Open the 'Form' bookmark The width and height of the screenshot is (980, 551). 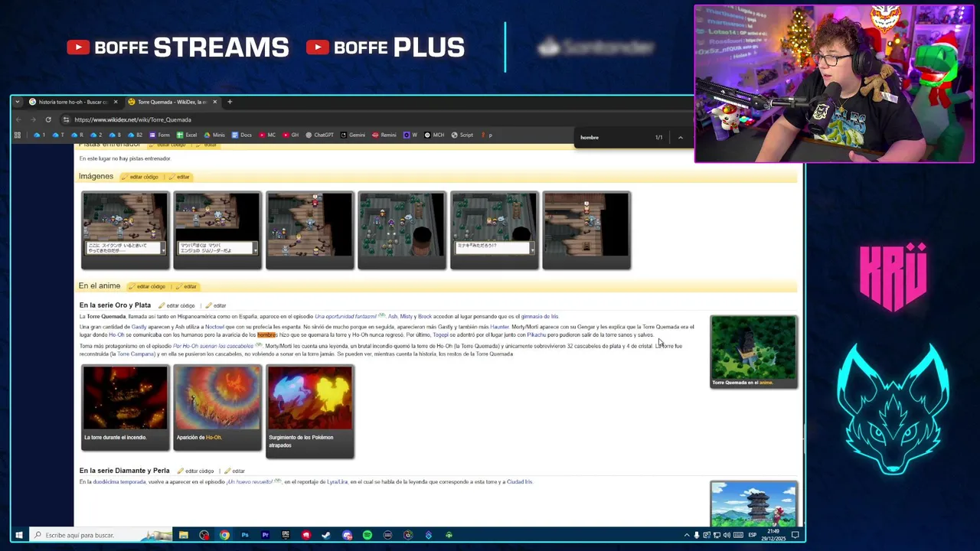click(159, 135)
